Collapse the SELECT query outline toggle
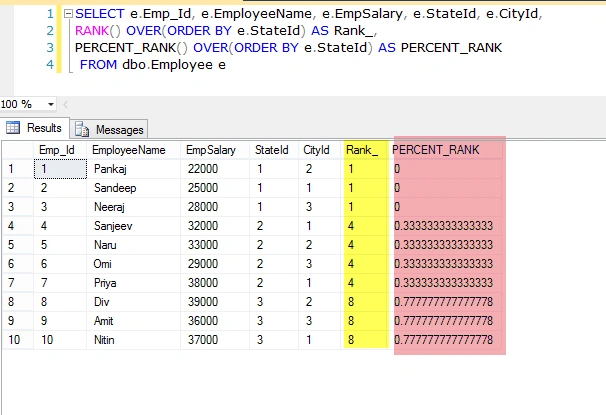 (68, 14)
